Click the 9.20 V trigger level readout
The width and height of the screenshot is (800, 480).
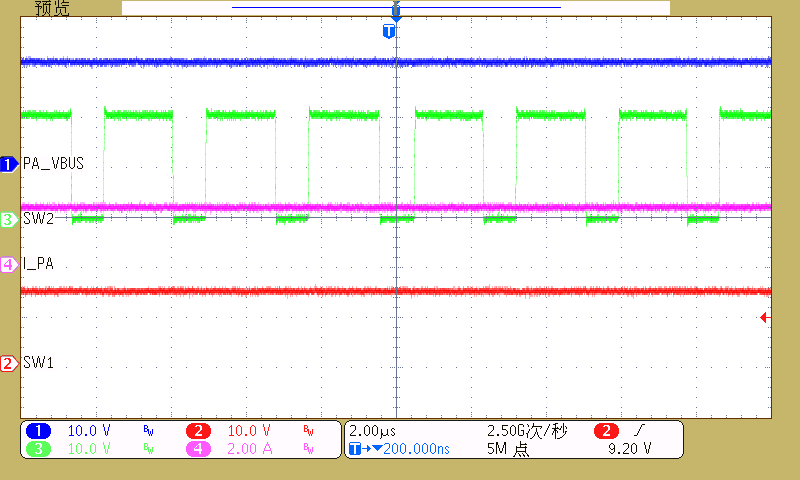click(x=630, y=450)
